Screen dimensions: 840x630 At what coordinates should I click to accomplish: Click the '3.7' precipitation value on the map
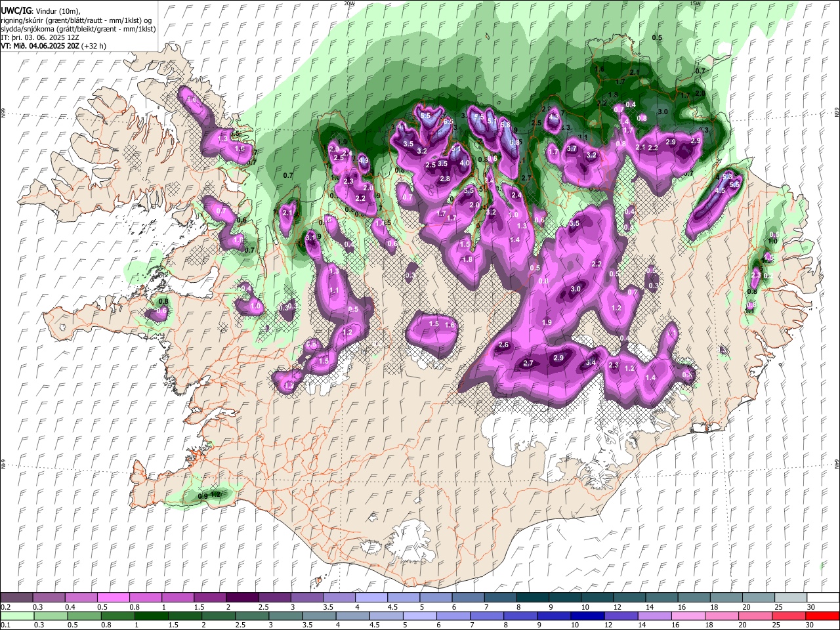[572, 149]
